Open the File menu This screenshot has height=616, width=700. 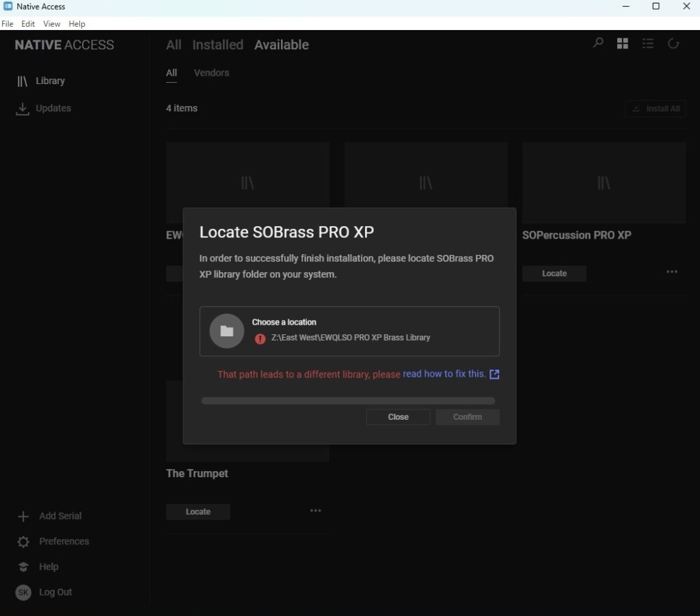pyautogui.click(x=8, y=24)
